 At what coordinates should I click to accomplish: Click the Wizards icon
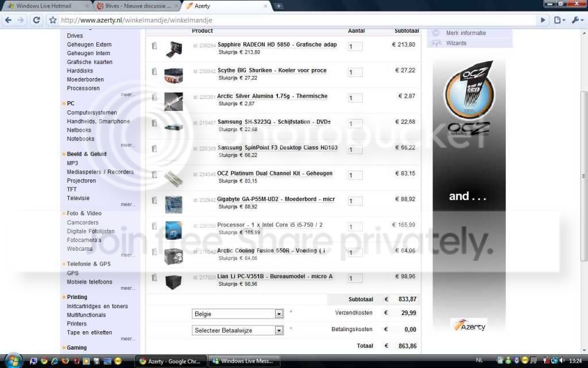pos(436,43)
